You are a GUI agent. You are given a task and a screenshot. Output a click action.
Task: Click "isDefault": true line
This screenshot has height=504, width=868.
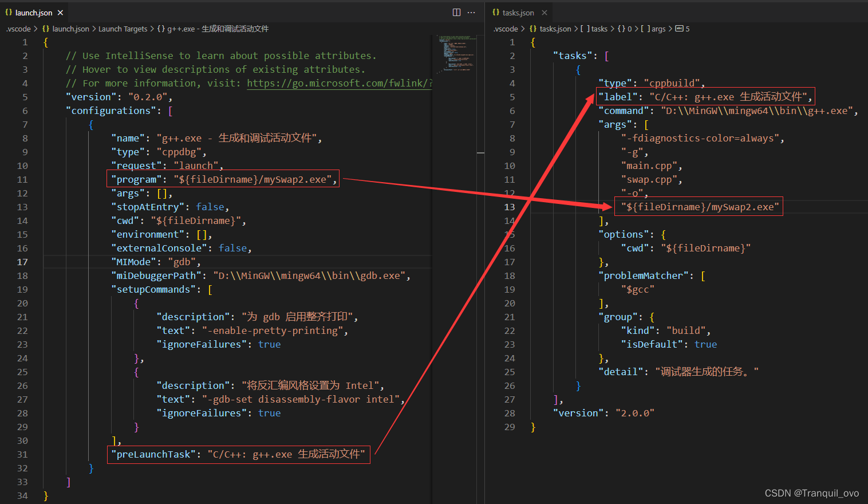[669, 344]
